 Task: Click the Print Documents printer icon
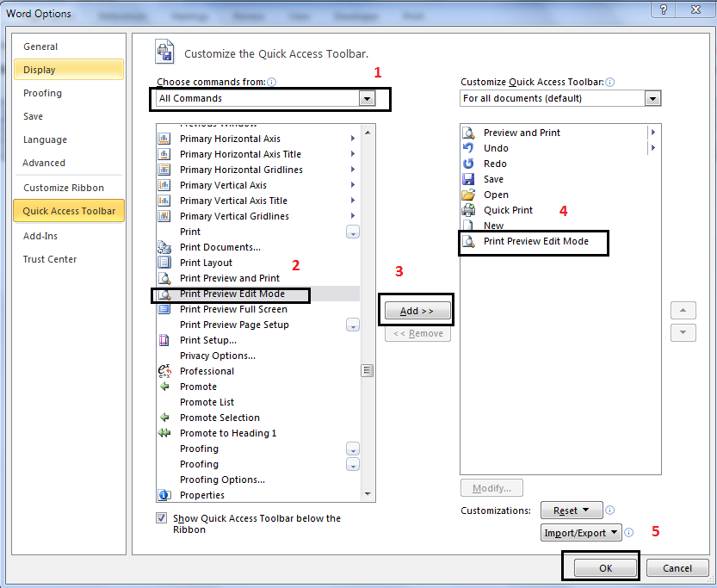point(164,247)
